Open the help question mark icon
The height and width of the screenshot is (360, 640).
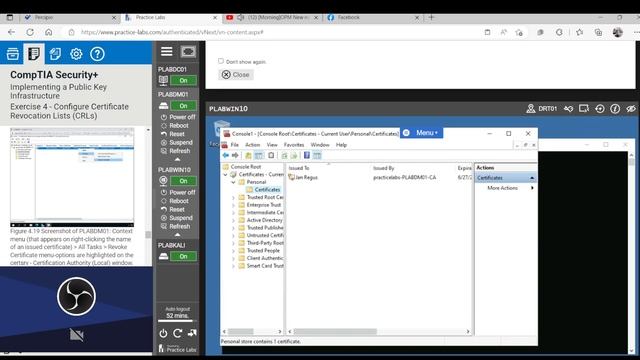point(97,54)
